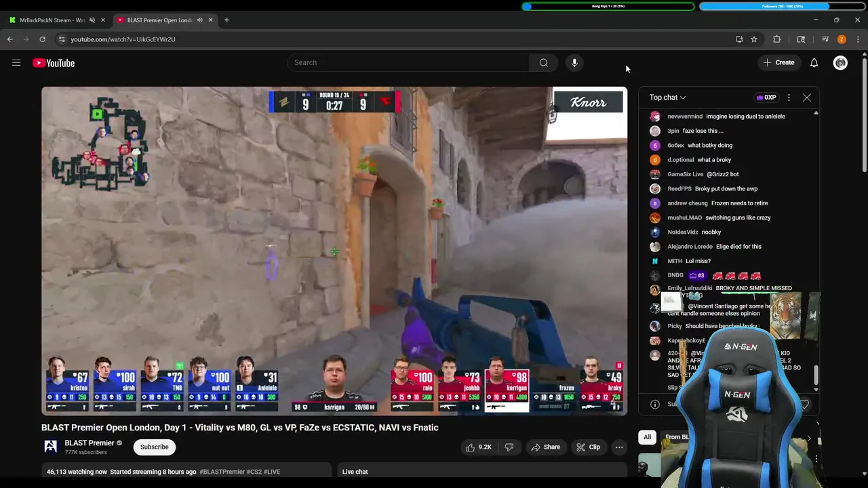Create a clip with Clip button

coord(588,447)
